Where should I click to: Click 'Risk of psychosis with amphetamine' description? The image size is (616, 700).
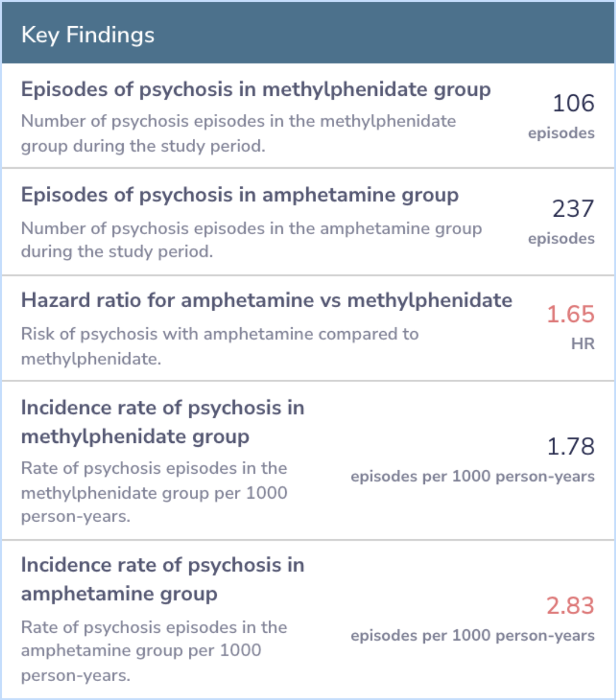[220, 346]
